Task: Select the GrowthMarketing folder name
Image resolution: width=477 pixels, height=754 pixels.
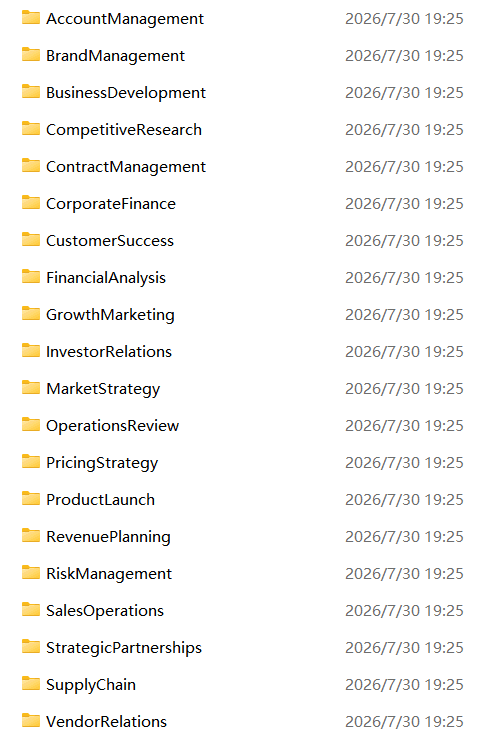Action: click(x=110, y=315)
